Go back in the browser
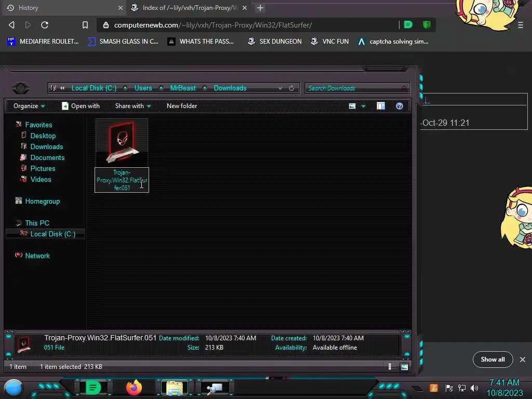 pos(11,25)
